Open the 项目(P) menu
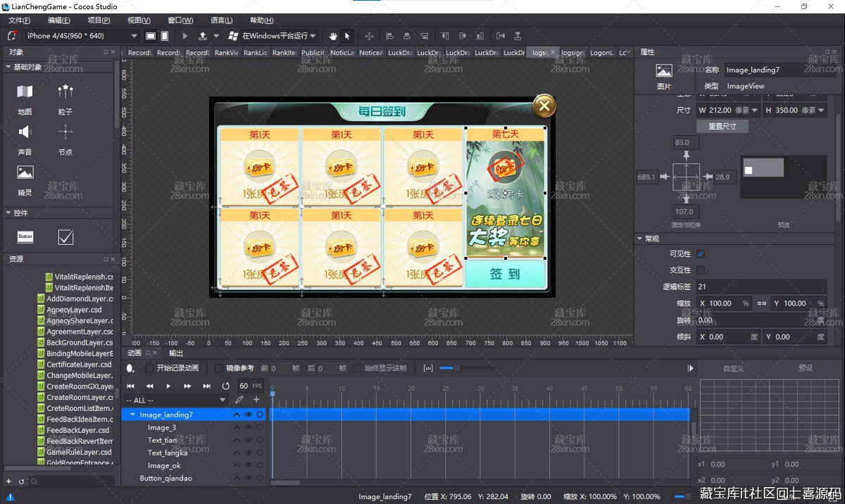Screen dimensions: 845x504 click(98, 20)
